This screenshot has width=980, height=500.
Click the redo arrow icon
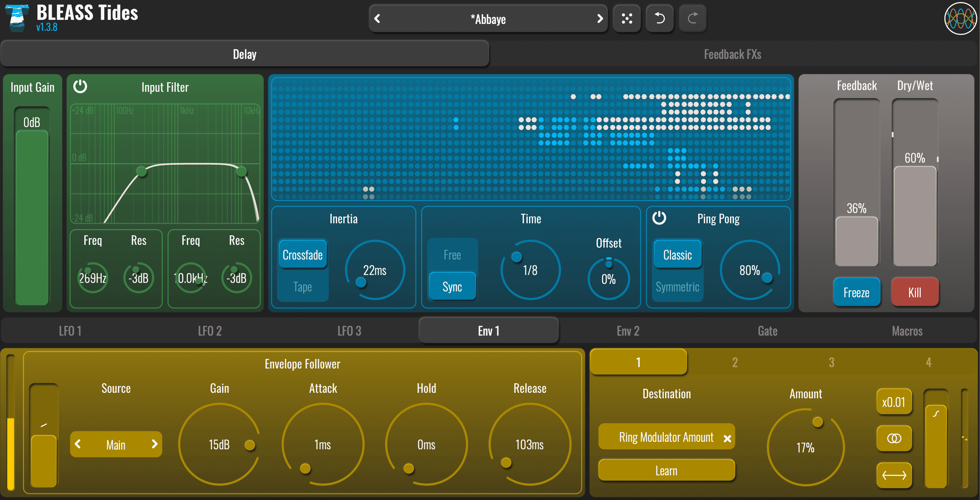click(x=693, y=18)
